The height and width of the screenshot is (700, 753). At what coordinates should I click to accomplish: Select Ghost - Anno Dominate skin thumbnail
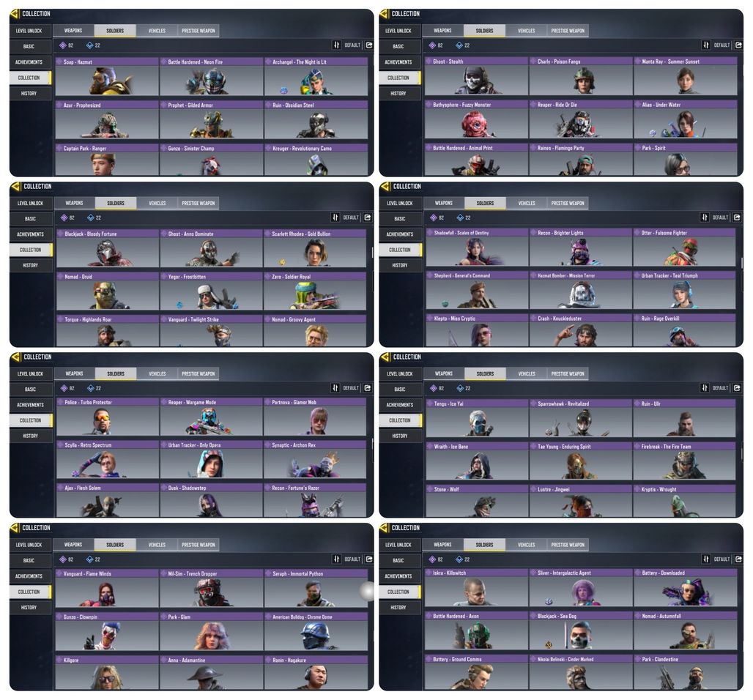(x=211, y=248)
